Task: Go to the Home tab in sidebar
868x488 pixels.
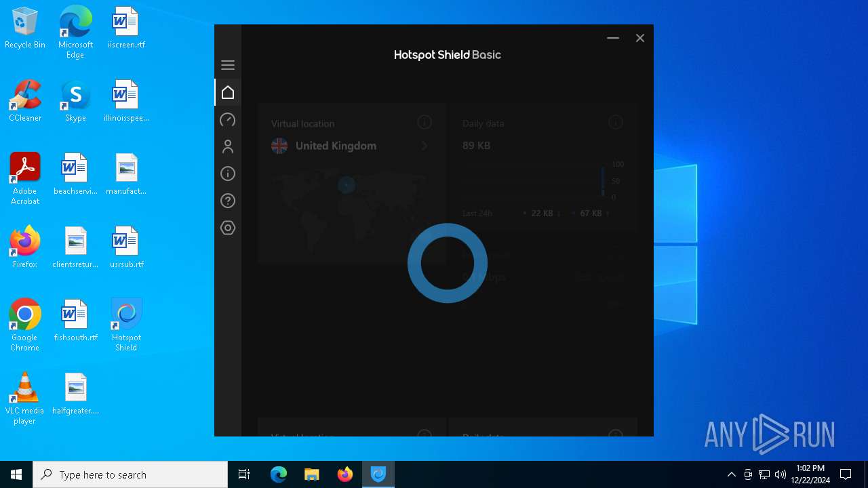Action: 228,92
